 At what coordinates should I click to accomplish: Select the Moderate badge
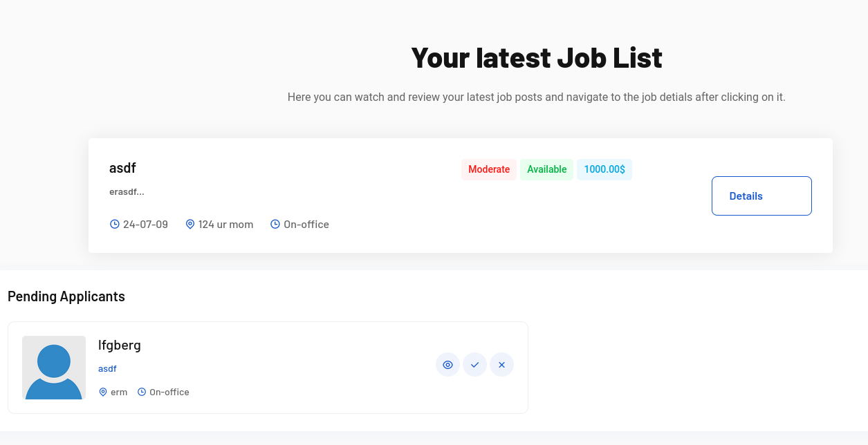(489, 169)
